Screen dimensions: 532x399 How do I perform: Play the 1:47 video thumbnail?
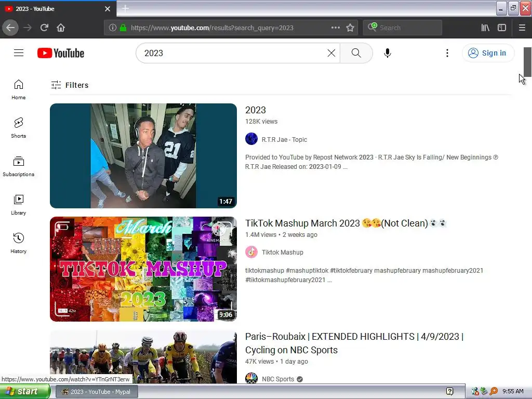pyautogui.click(x=143, y=156)
